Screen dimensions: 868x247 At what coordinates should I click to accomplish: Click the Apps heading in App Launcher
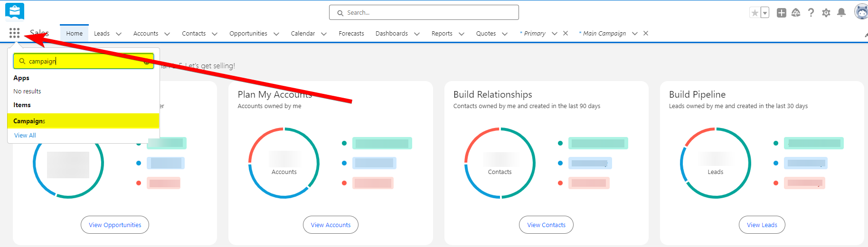pos(21,78)
